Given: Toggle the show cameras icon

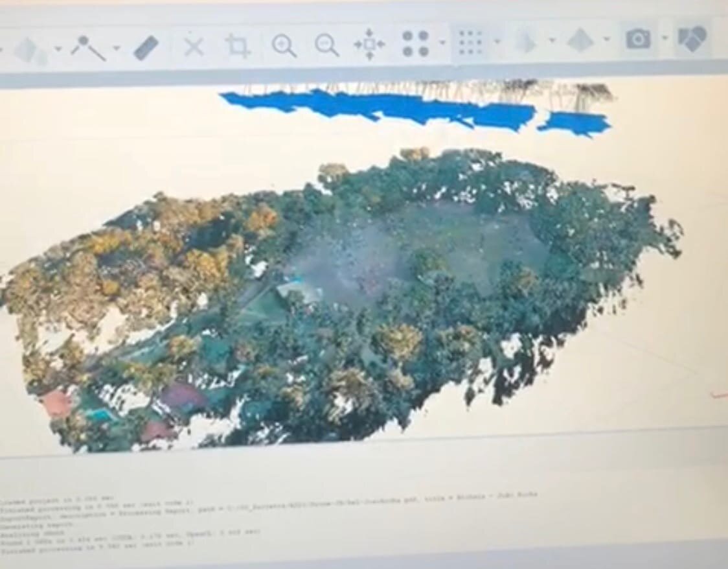Looking at the screenshot, I should point(638,38).
